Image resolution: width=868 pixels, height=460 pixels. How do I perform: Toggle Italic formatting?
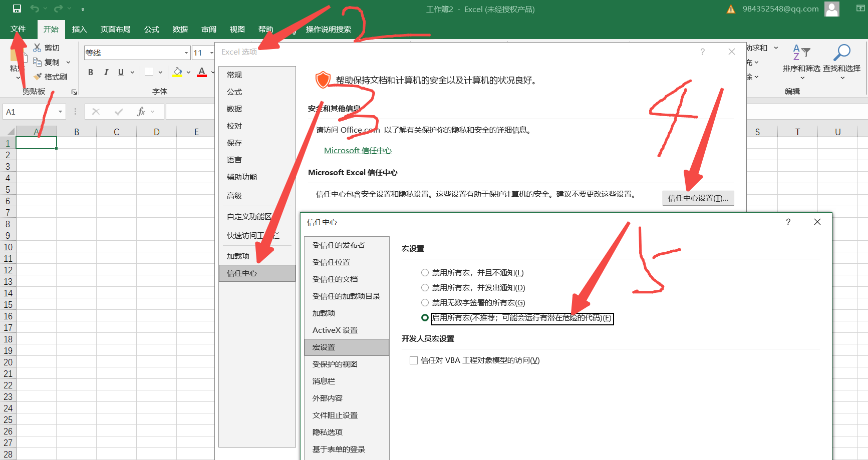click(x=106, y=72)
